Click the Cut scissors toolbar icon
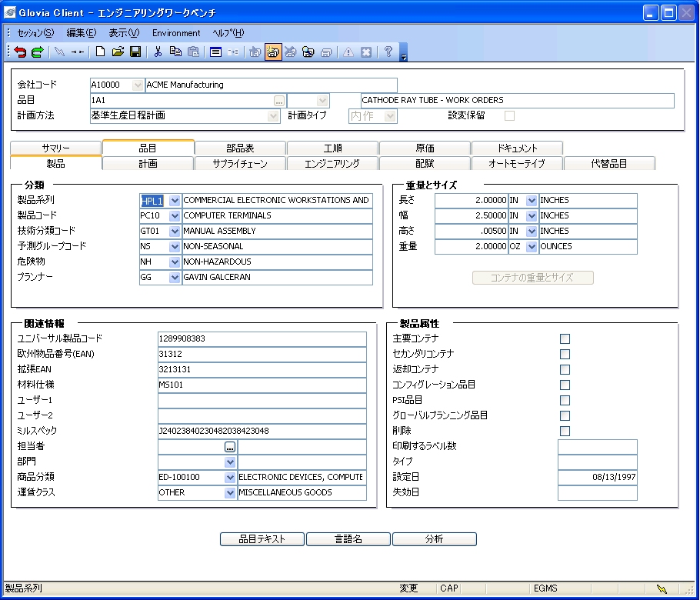The height and width of the screenshot is (600, 700). pos(158,52)
